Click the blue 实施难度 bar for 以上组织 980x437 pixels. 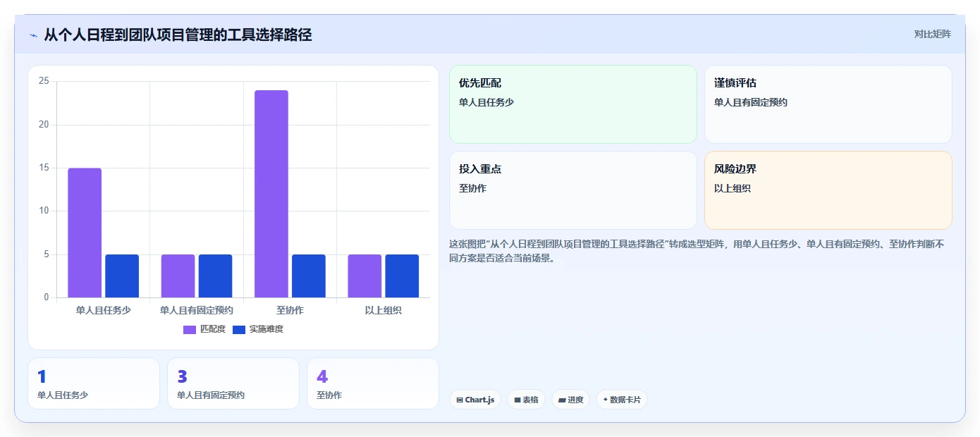(402, 276)
